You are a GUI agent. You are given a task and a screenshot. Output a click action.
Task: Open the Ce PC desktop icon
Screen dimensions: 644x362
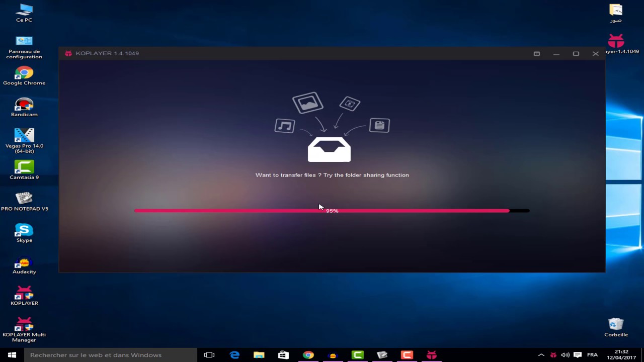(24, 13)
